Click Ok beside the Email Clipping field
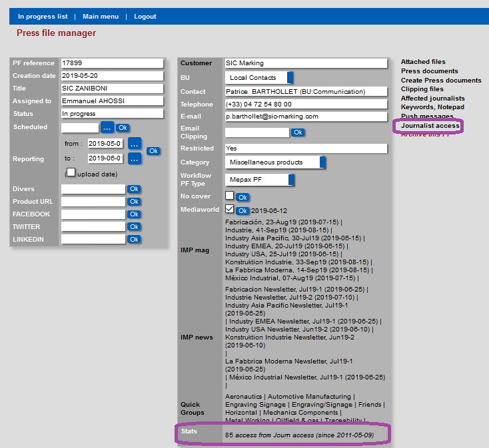 pos(297,132)
